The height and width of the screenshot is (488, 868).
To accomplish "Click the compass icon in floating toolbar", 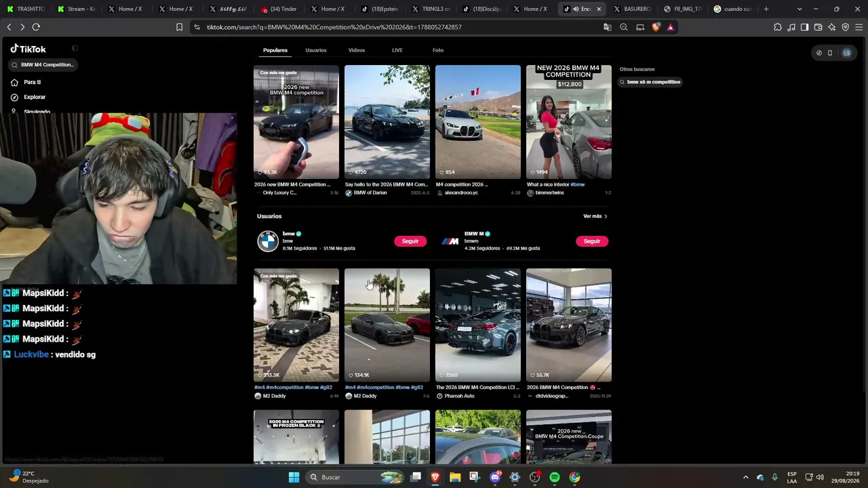I will coord(819,53).
